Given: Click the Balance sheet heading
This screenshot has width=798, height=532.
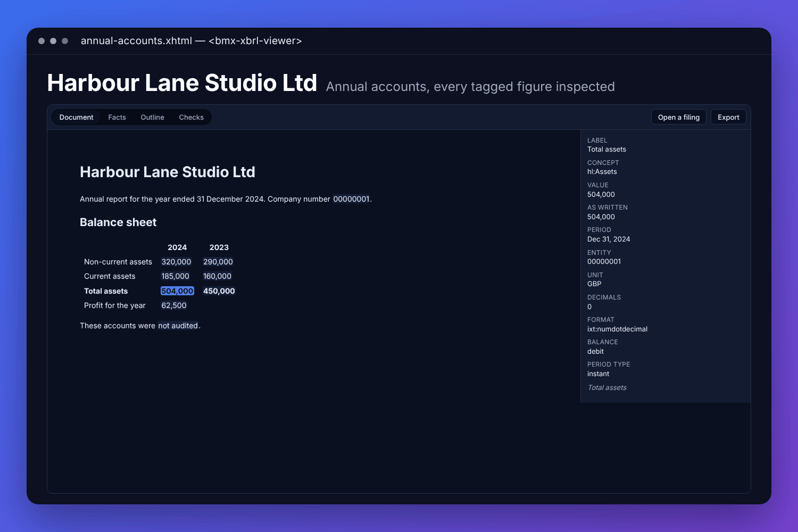Looking at the screenshot, I should (118, 222).
